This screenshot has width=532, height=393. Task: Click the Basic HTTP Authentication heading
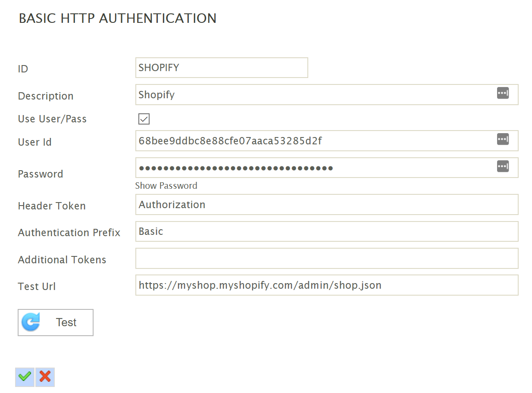(x=117, y=19)
